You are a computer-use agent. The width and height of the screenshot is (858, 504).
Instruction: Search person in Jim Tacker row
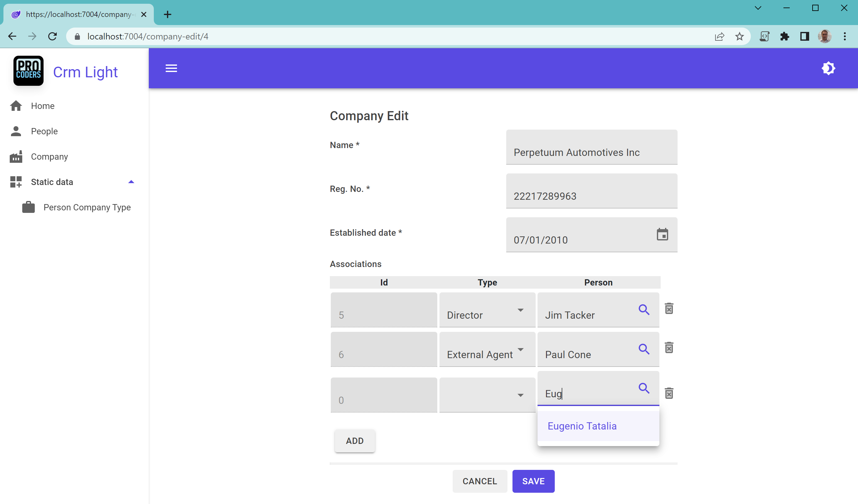point(644,310)
